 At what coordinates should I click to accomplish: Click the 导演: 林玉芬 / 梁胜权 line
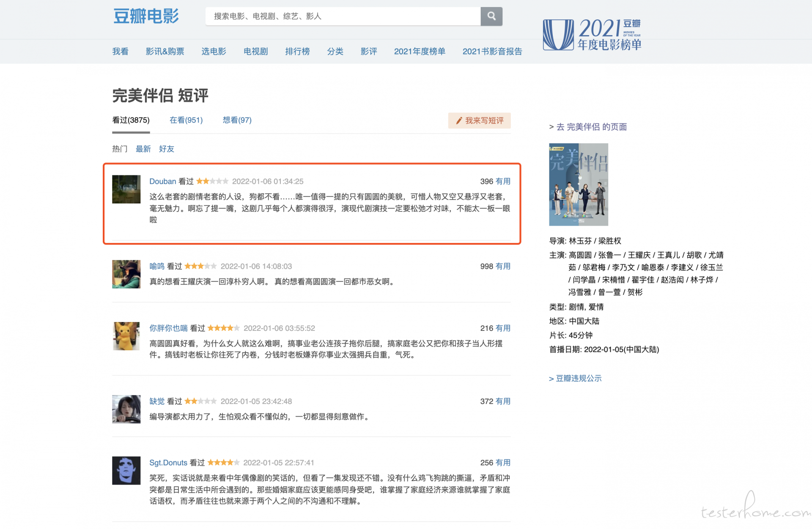(585, 241)
